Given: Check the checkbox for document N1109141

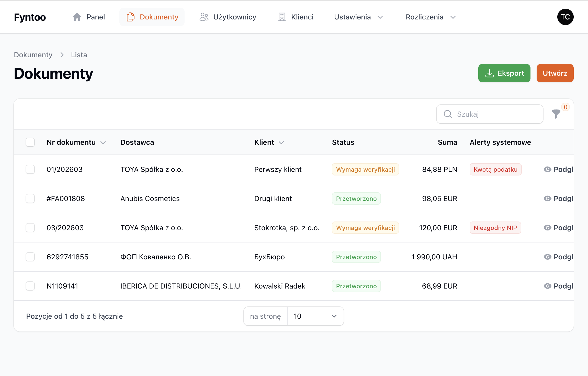Looking at the screenshot, I should pos(30,286).
